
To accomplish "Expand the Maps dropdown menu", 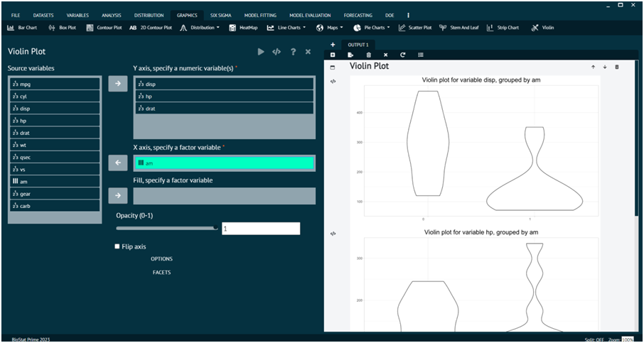I will coord(330,28).
